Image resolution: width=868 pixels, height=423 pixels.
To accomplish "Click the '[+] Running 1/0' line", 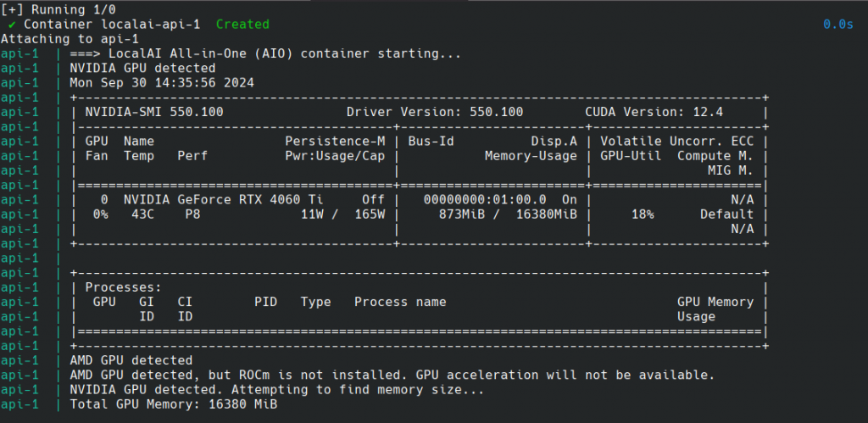I will pyautogui.click(x=54, y=9).
